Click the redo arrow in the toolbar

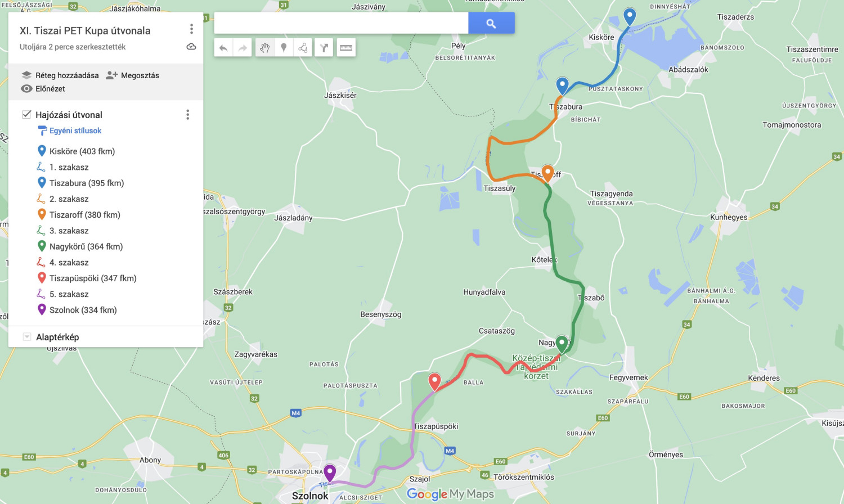(243, 48)
